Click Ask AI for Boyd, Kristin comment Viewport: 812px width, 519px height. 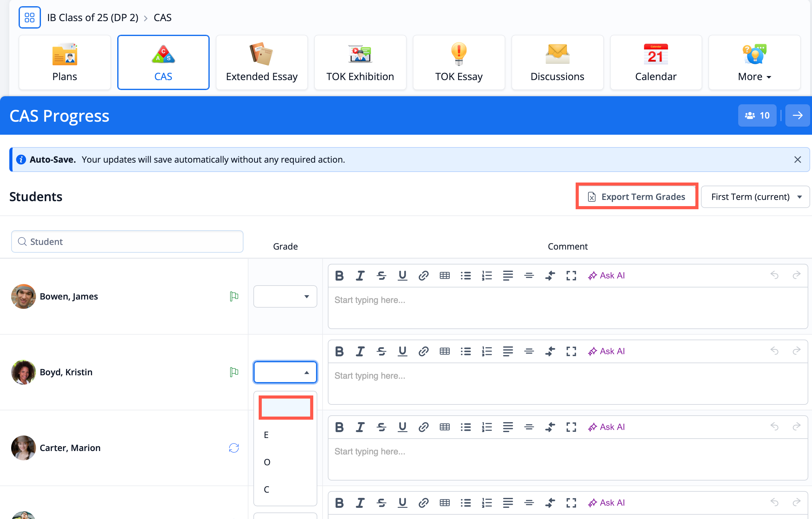click(x=606, y=351)
